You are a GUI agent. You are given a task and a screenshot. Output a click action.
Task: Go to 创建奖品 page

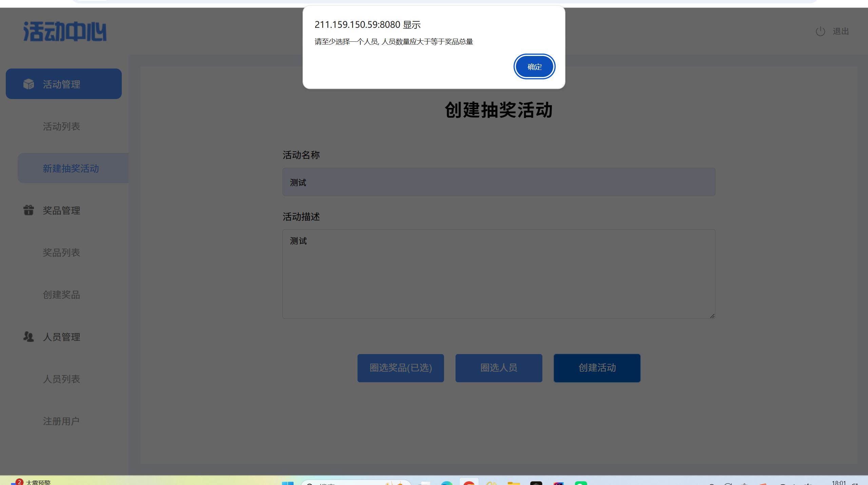(61, 294)
